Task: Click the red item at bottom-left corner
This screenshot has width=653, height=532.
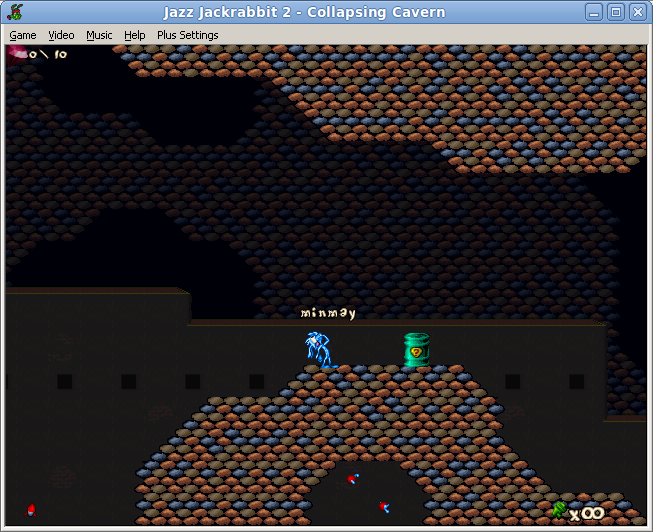Action: coord(31,510)
